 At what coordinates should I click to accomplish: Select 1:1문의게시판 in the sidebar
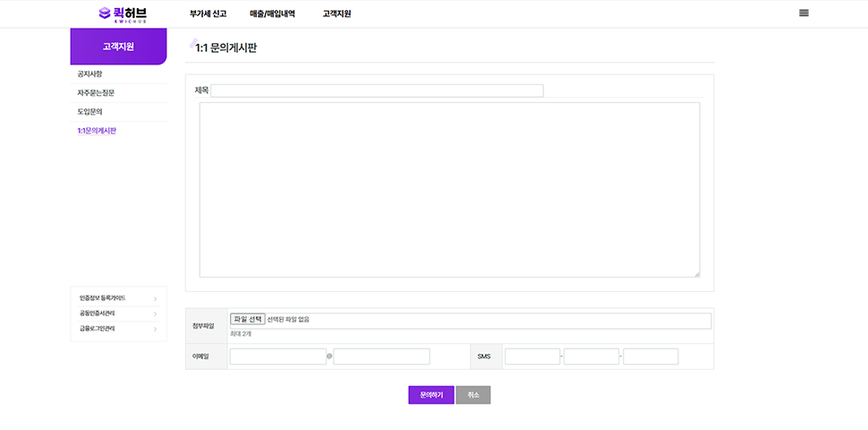[97, 131]
